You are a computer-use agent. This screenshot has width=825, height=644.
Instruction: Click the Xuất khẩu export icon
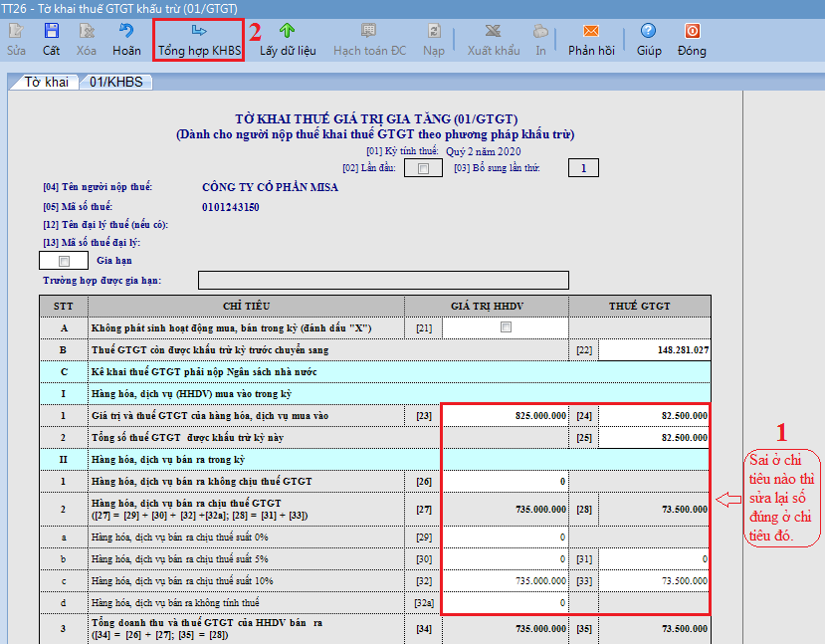493,31
